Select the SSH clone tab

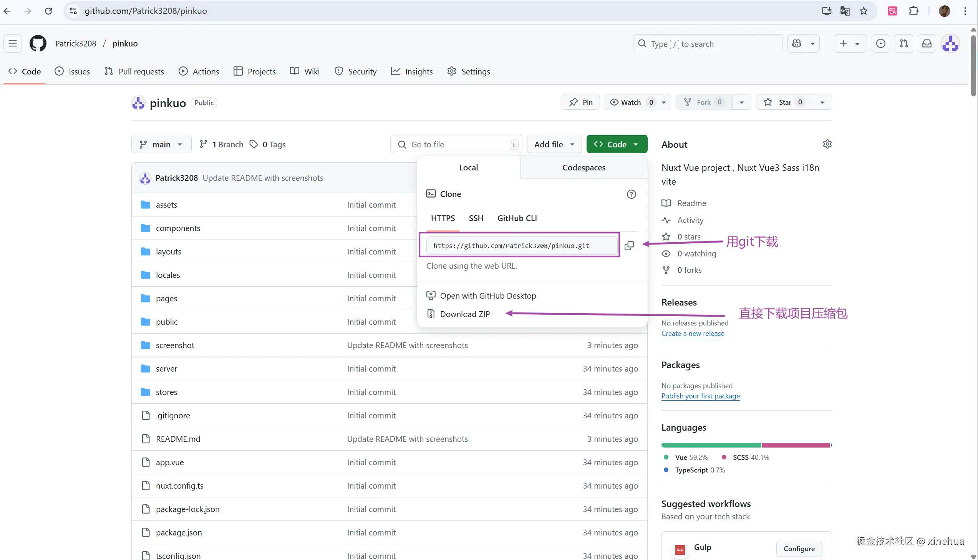coord(476,218)
